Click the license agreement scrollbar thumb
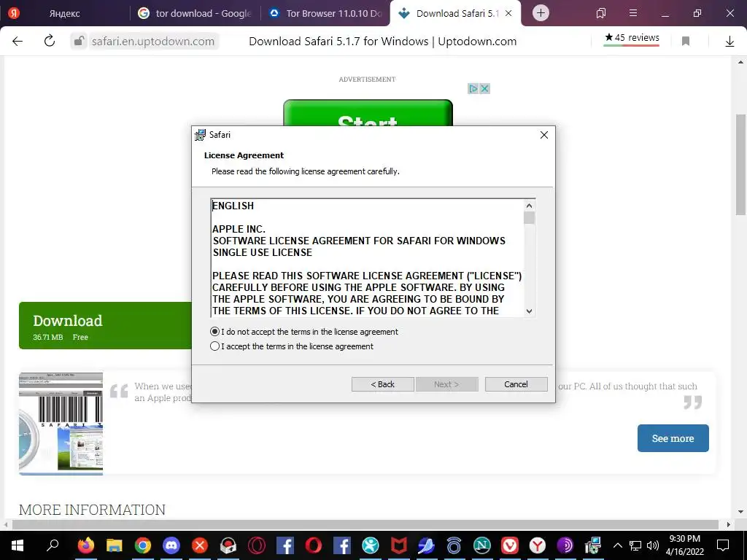The image size is (747, 560). pyautogui.click(x=529, y=217)
